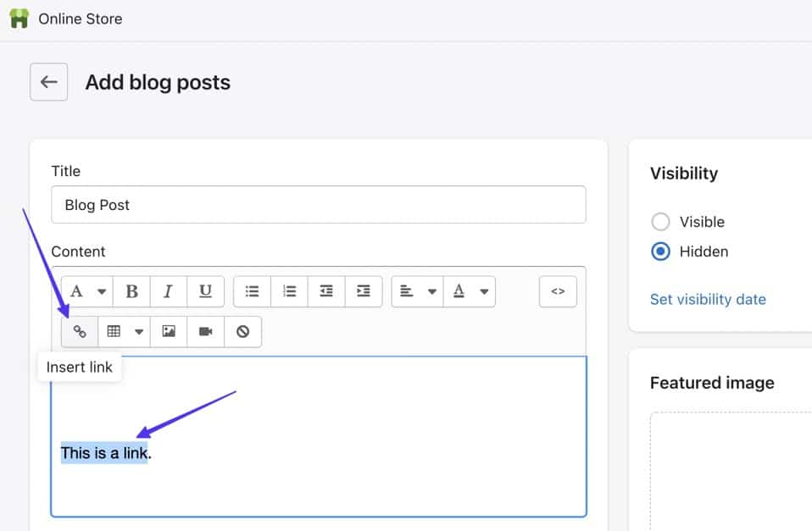Open the Insert table dropdown
812x531 pixels.
pos(124,332)
